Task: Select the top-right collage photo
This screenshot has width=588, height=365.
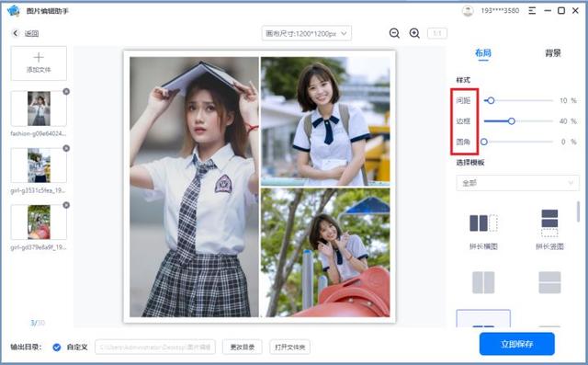Action: [x=325, y=121]
